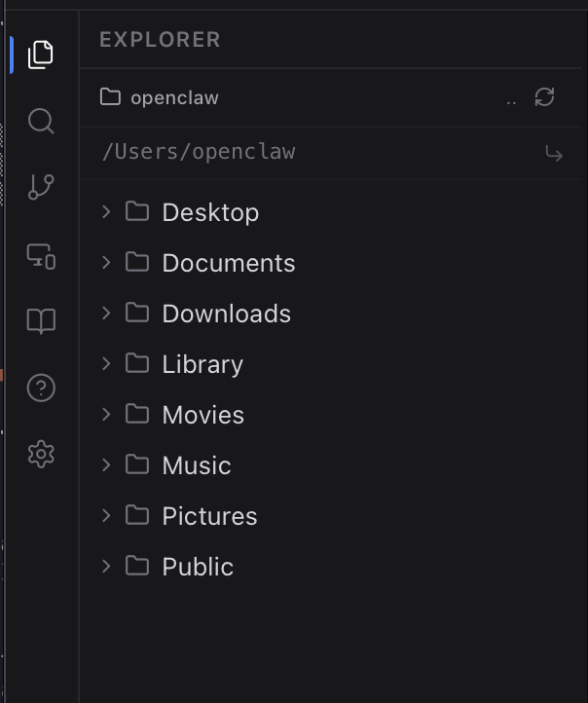Screen dimensions: 588x703
Task: Click the folder icon next to Downloads
Action: point(137,313)
